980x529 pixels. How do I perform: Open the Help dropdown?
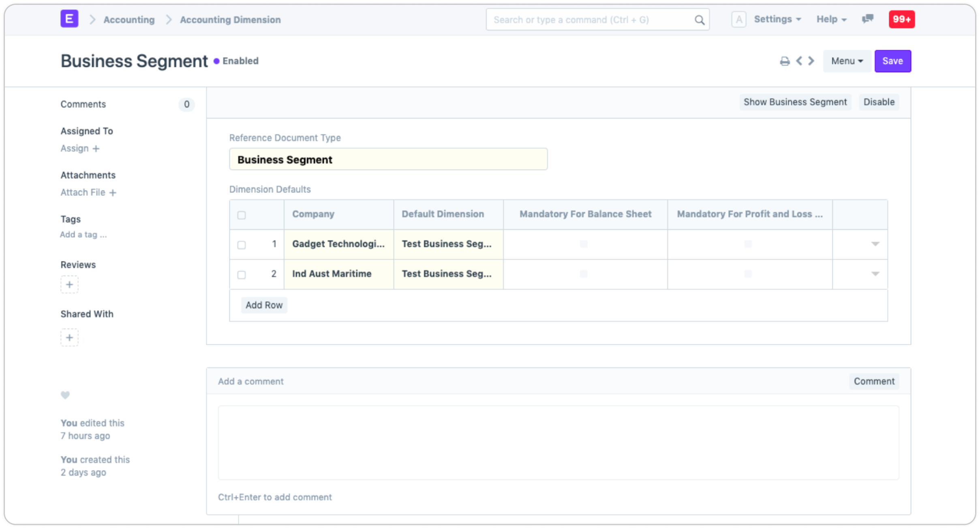(831, 19)
